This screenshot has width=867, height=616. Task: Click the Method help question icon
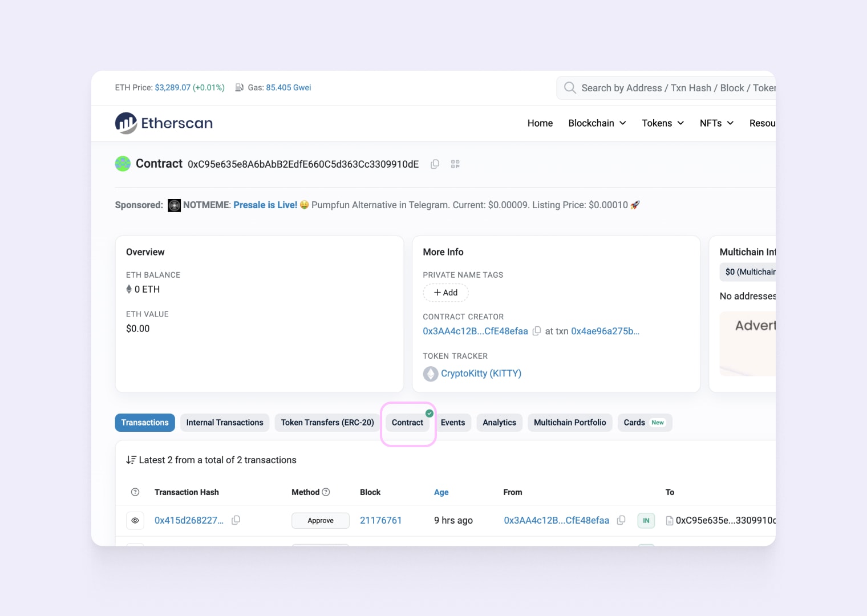(x=326, y=492)
